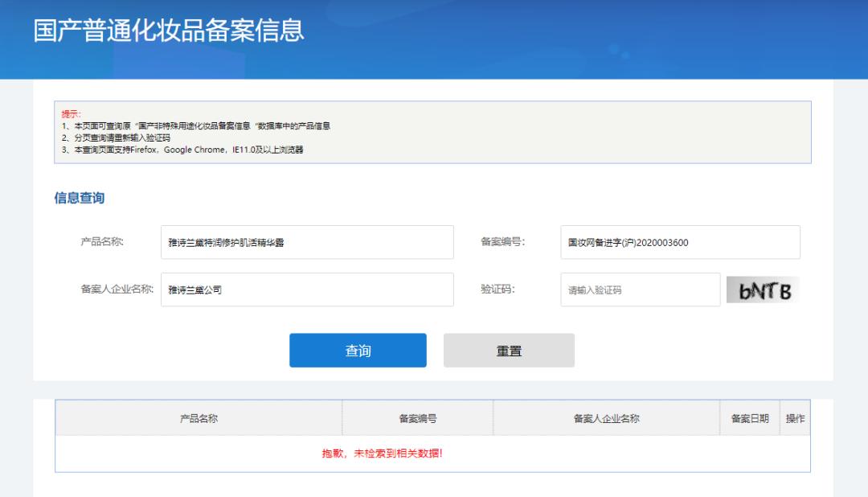The height and width of the screenshot is (497, 868).
Task: Click the 国产普通化妆品备案信息 page title
Action: pos(169,30)
